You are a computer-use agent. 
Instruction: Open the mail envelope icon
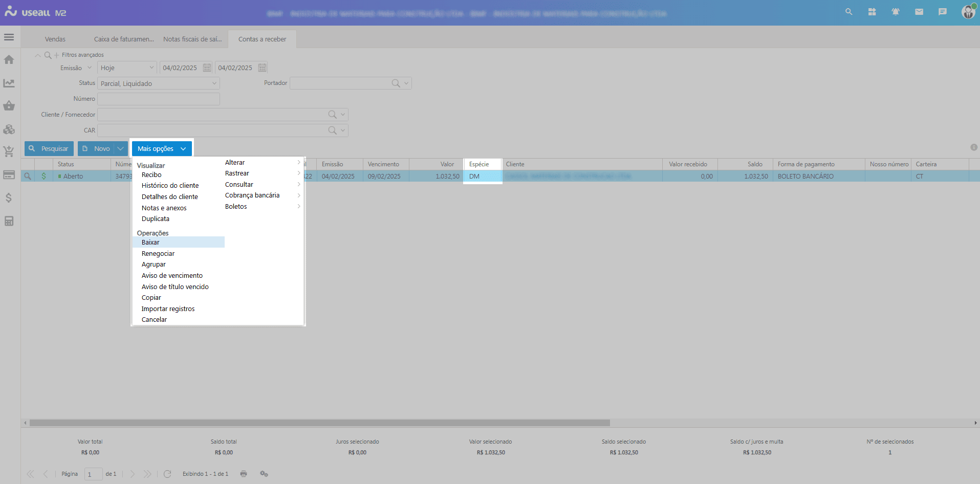(919, 12)
